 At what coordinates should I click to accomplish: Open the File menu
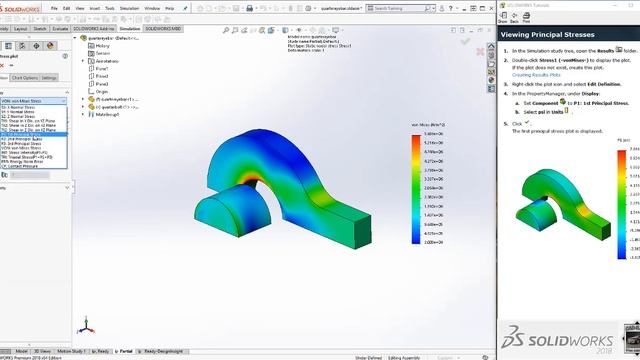[54, 8]
